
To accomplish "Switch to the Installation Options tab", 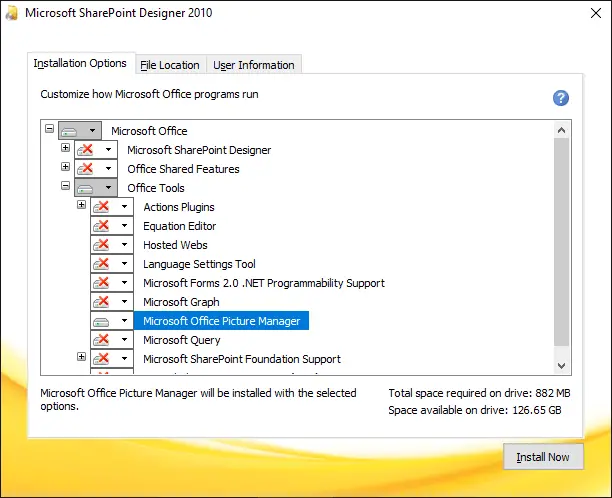I will click(80, 63).
